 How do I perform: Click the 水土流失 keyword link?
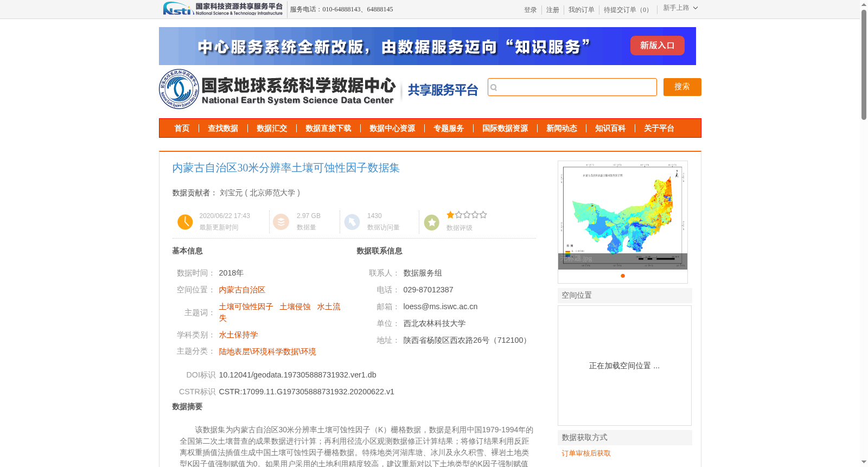280,312
